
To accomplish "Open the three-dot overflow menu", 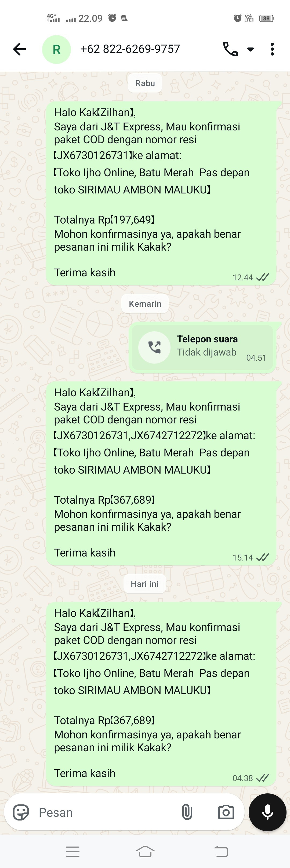I will click(x=272, y=49).
